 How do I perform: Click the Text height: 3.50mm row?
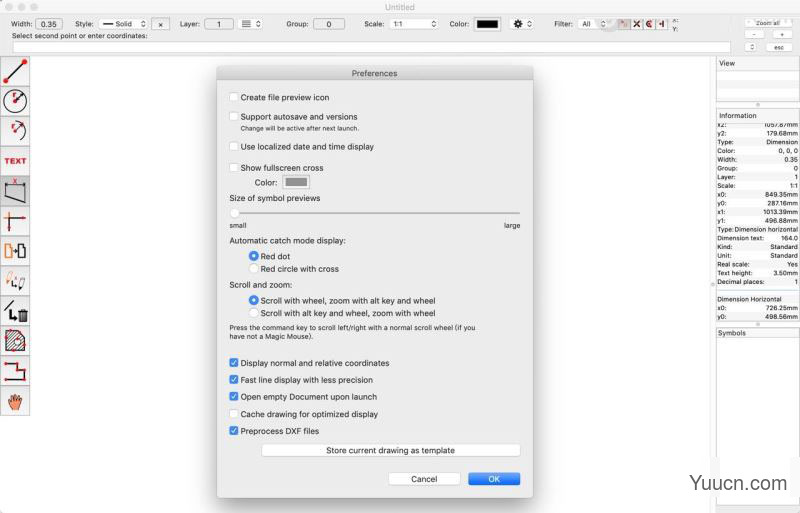coord(758,273)
